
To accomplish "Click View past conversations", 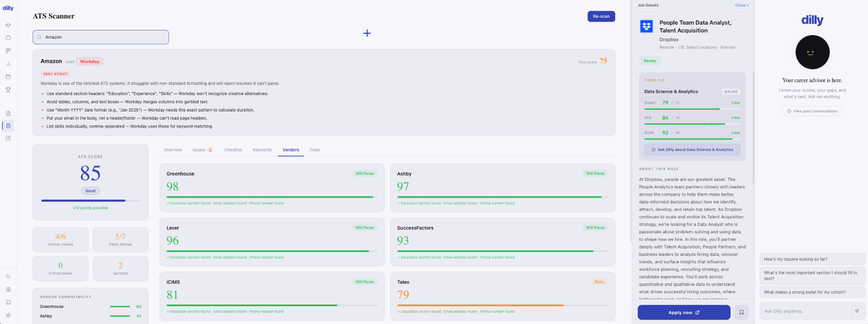I will [x=812, y=111].
